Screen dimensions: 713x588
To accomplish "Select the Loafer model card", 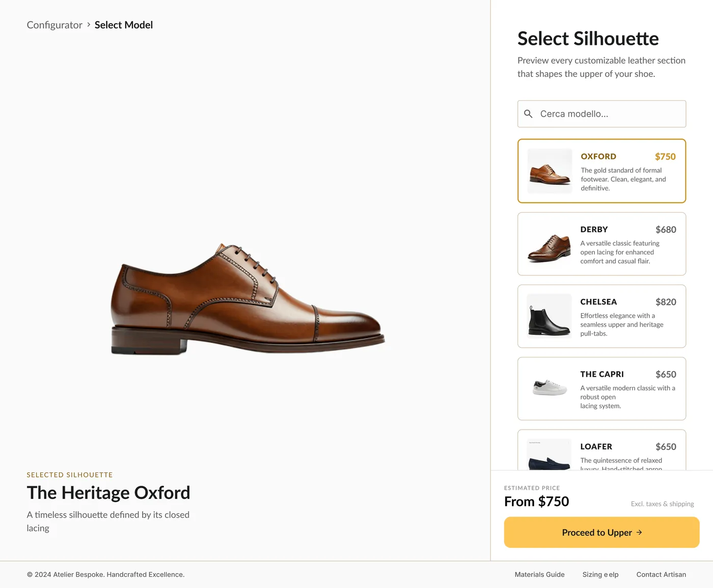I will 601,450.
